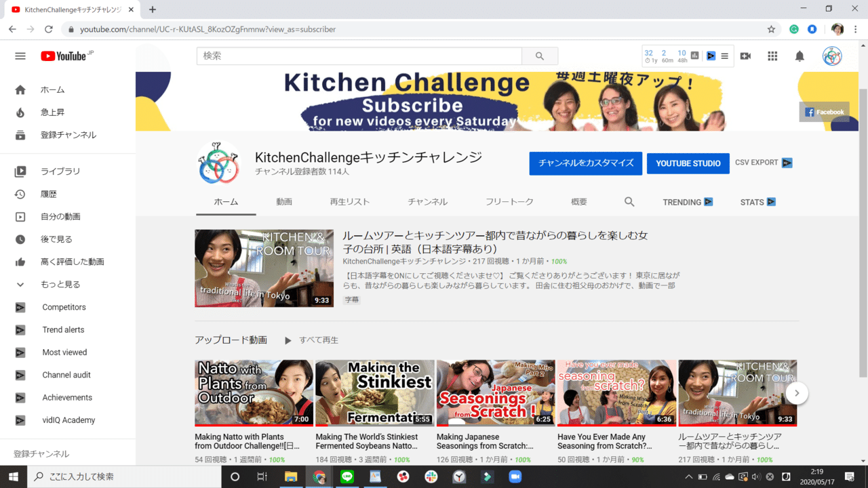
Task: Click next arrow on uploads carousel
Action: pos(797,393)
